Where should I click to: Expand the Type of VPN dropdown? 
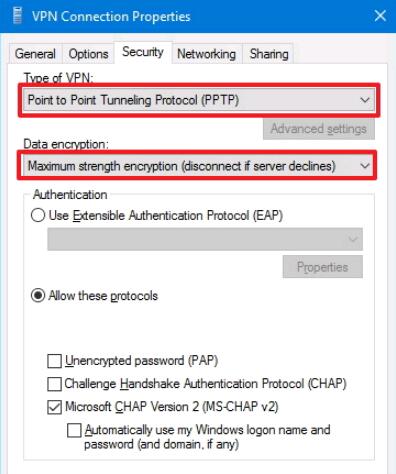[199, 100]
